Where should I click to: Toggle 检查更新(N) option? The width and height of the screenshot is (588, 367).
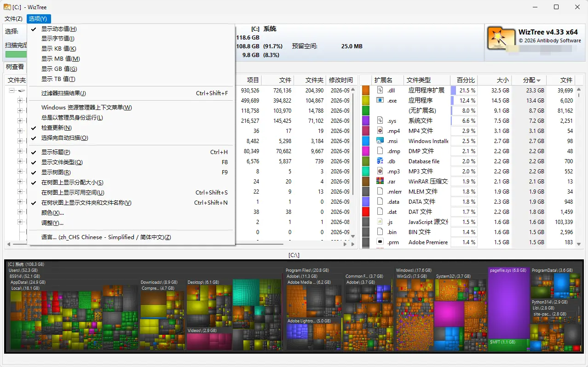(x=131, y=128)
